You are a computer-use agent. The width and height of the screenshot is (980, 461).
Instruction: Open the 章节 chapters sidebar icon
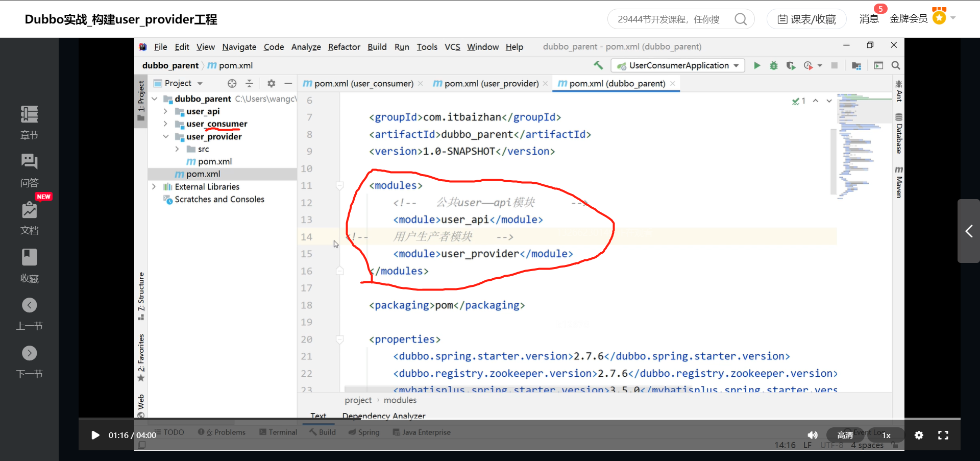[29, 123]
